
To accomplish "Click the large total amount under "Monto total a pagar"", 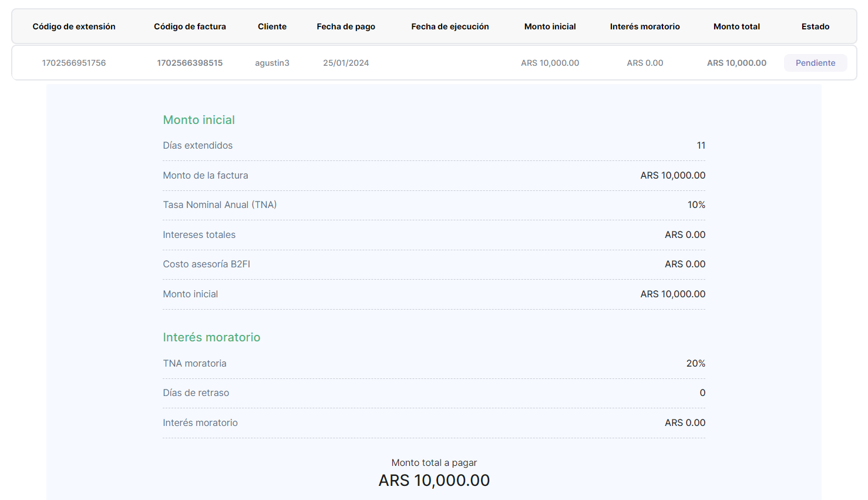I will [x=434, y=481].
